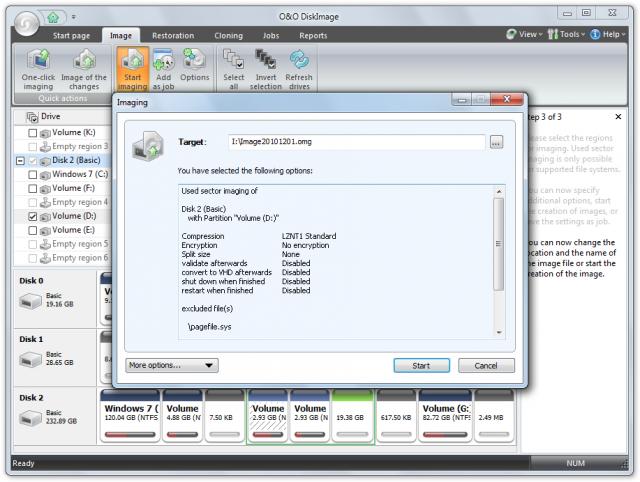This screenshot has width=640, height=482.
Task: Click Start button in Imaging dialog
Action: 421,366
